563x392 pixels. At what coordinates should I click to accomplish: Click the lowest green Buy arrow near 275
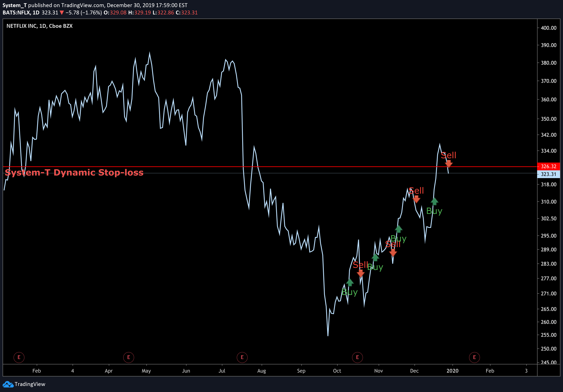tap(350, 282)
